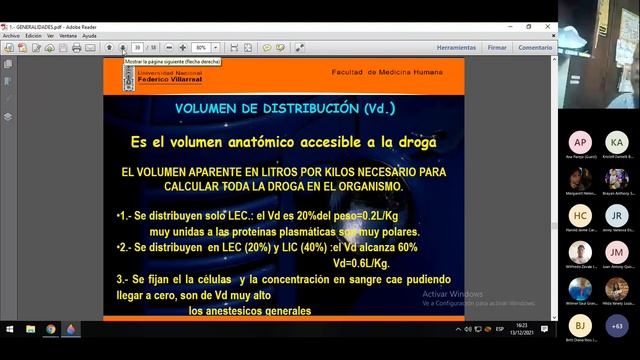Image resolution: width=640 pixels, height=360 pixels.
Task: Click the volume speaker tray icon
Action: (468, 329)
